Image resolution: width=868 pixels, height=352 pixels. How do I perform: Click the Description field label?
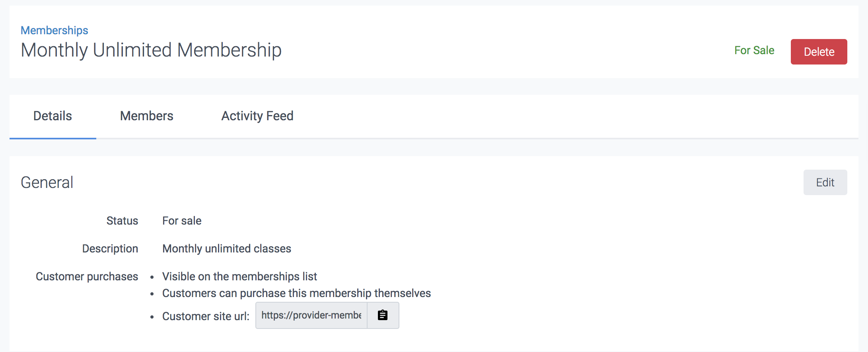[x=110, y=248]
